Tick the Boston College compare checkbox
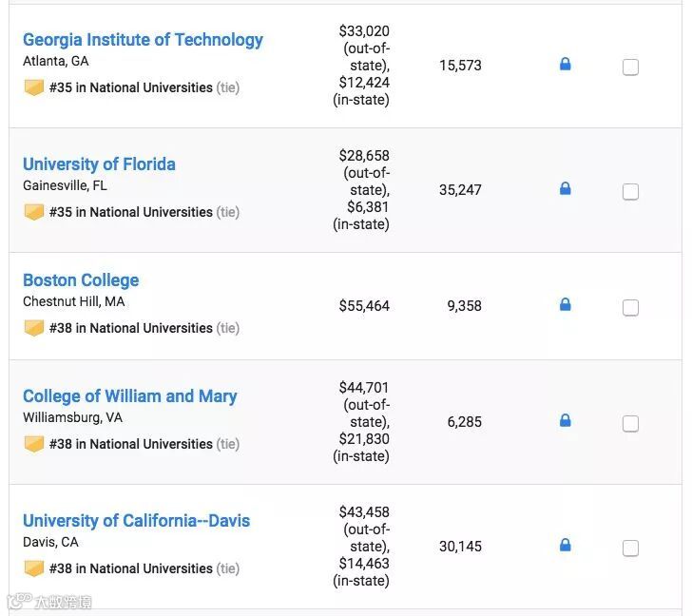The image size is (692, 616). (630, 308)
